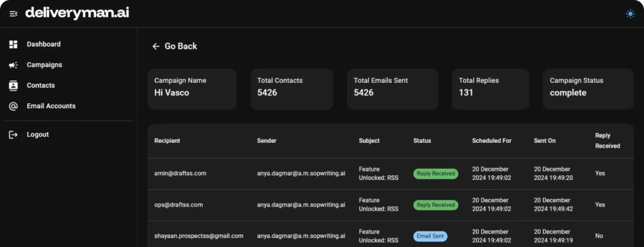This screenshot has height=247, width=644.
Task: Select the Email Accounts label
Action: click(x=51, y=106)
